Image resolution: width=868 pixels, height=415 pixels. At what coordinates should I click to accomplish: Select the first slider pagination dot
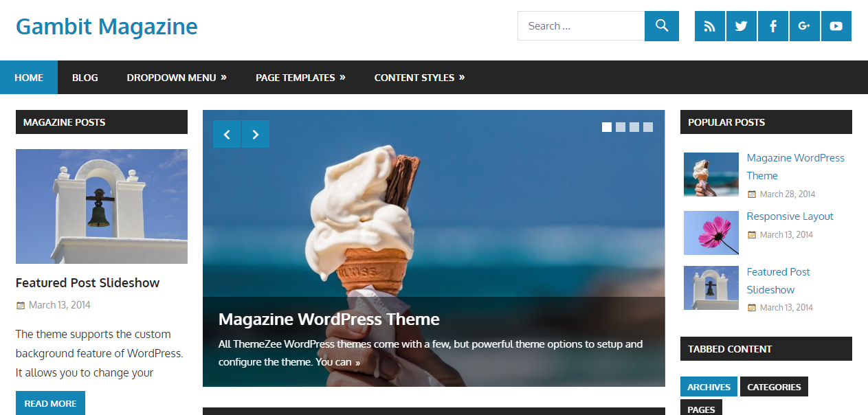(x=607, y=127)
